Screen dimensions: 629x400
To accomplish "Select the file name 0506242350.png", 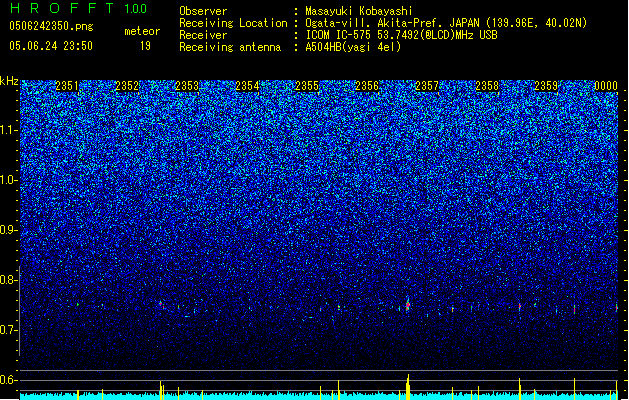I will click(51, 26).
